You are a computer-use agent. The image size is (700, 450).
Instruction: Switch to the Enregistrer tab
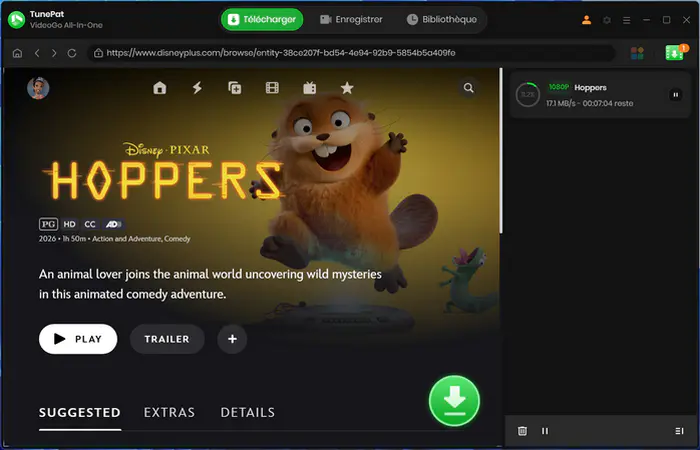351,20
